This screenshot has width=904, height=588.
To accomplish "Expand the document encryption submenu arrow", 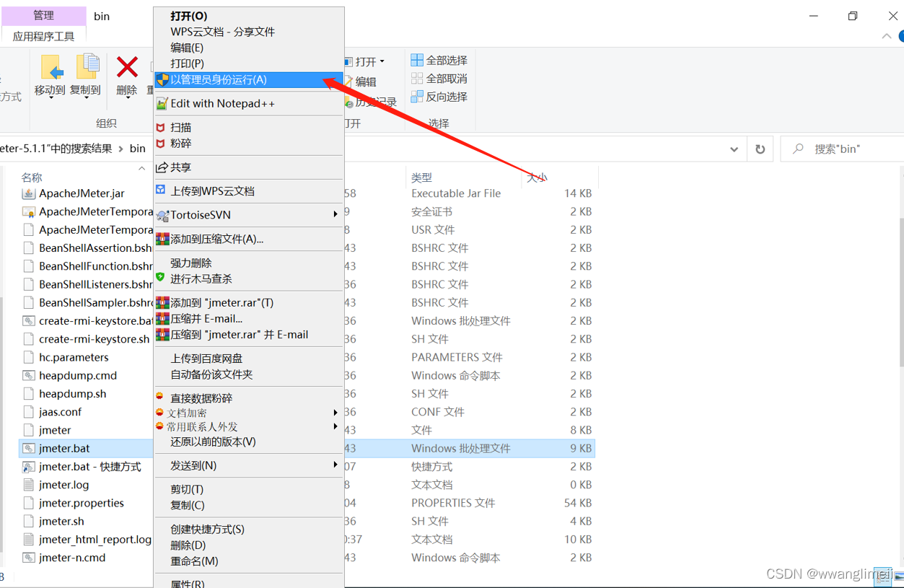I will (x=335, y=413).
